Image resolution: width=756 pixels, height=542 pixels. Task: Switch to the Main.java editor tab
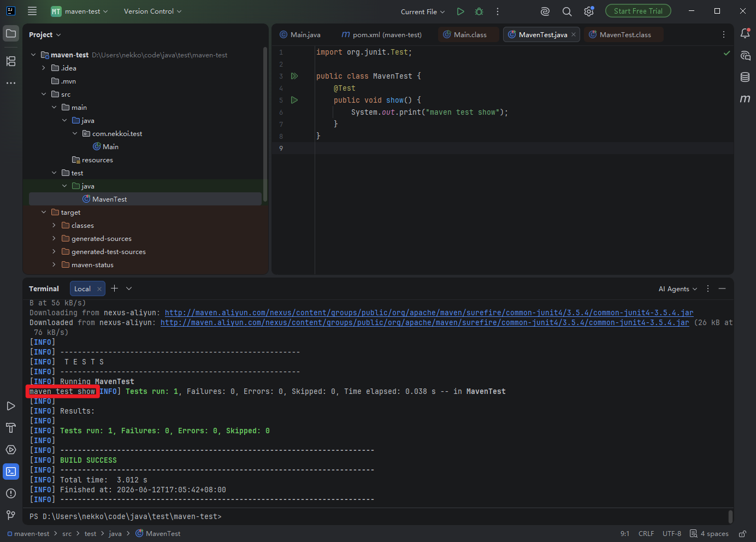tap(300, 34)
